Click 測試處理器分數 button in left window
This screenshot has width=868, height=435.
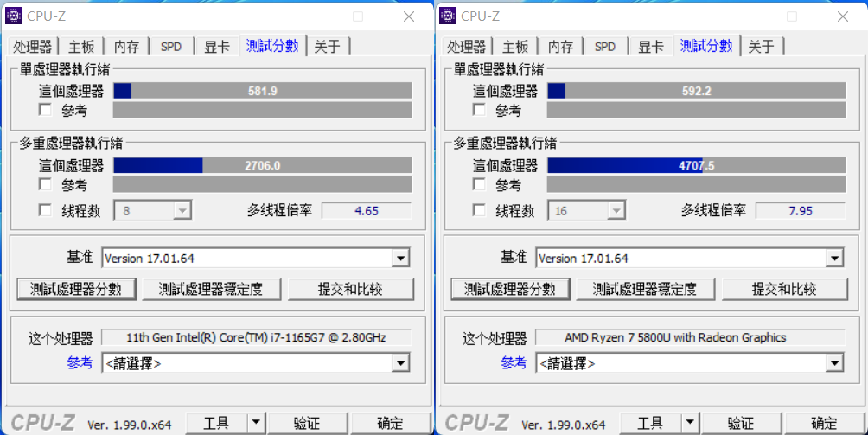pos(76,289)
